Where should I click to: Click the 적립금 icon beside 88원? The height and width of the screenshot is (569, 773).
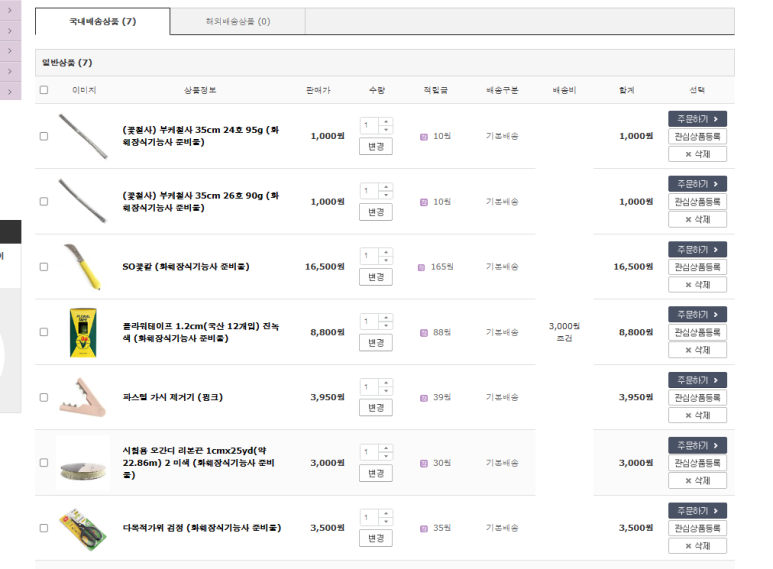(424, 333)
